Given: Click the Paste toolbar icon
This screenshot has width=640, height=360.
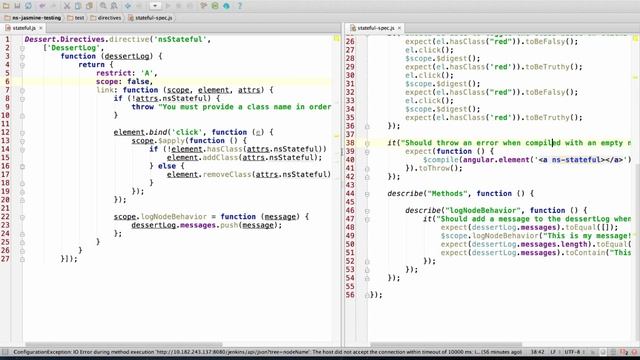Looking at the screenshot, I should 89,6.
